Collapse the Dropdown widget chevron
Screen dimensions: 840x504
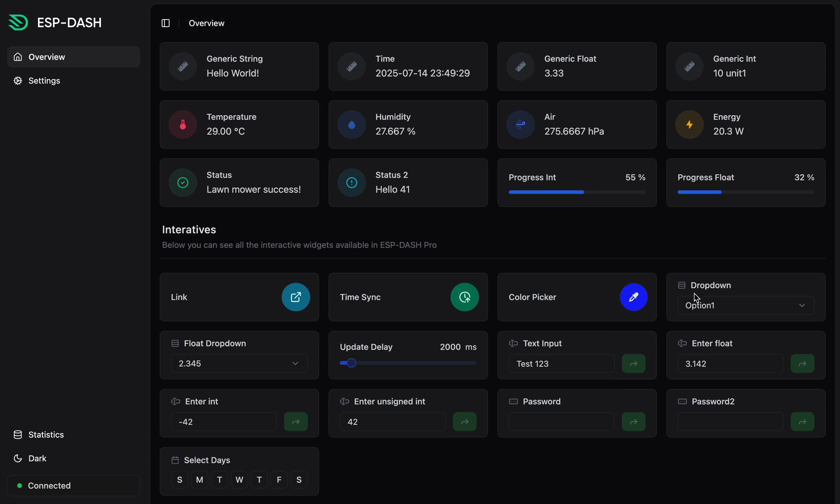click(802, 305)
